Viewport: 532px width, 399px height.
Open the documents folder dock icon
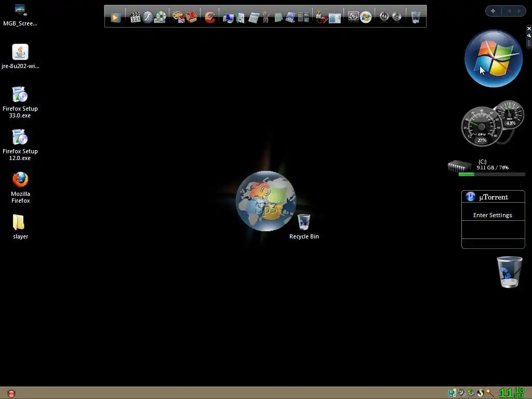tap(240, 17)
